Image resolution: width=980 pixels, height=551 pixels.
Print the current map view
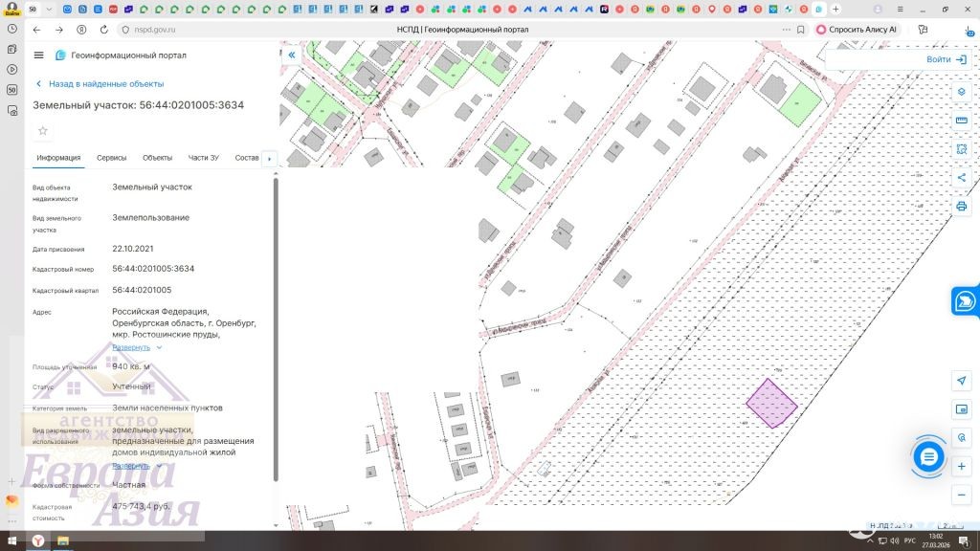(x=961, y=206)
